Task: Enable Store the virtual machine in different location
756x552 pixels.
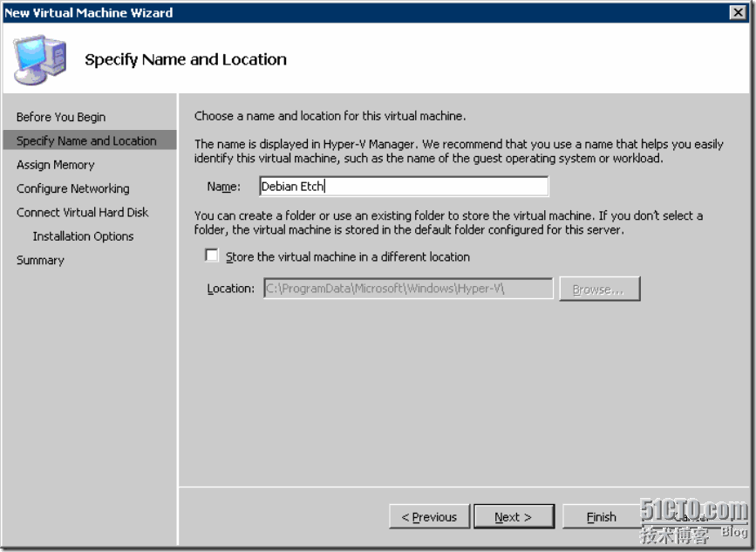Action: click(212, 256)
